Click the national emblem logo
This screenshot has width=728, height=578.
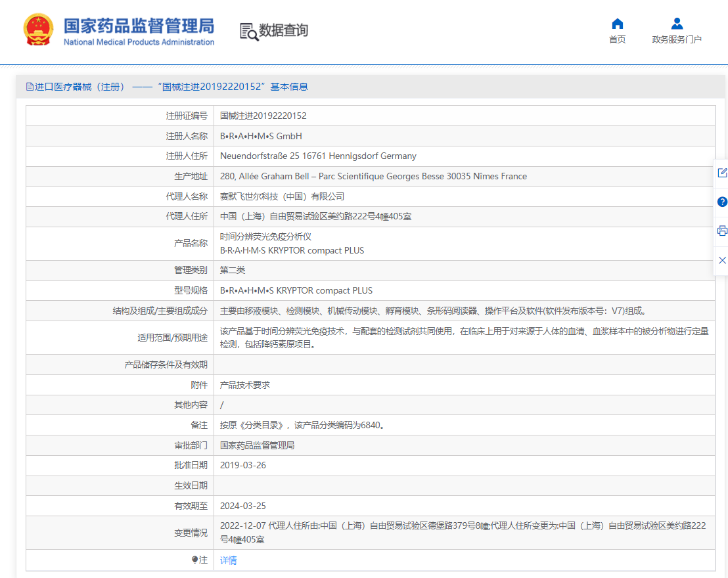point(38,30)
